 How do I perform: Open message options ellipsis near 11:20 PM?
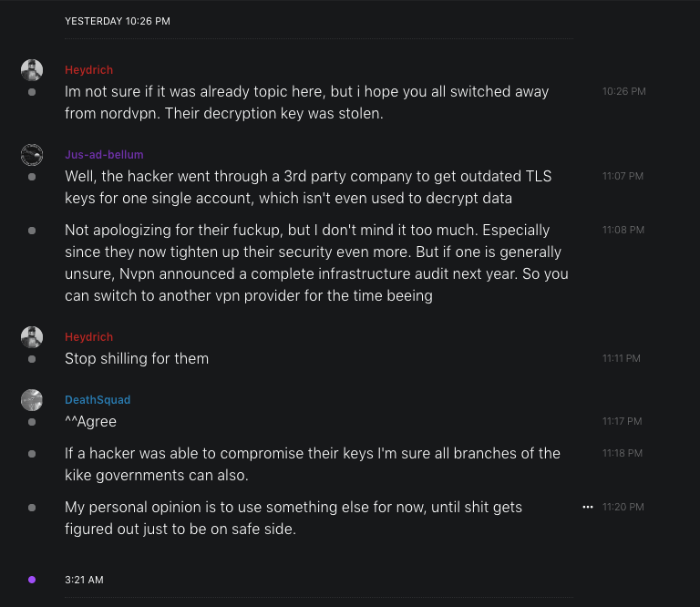click(x=588, y=507)
